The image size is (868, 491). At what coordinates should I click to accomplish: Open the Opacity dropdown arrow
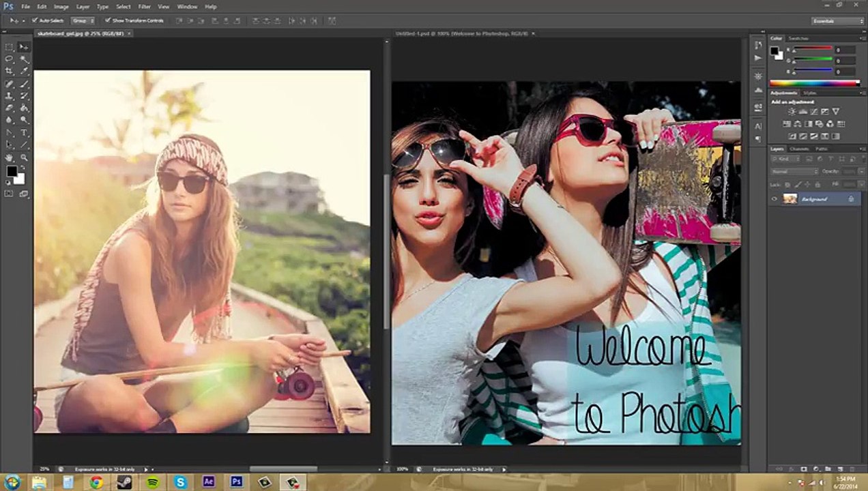[x=861, y=172]
